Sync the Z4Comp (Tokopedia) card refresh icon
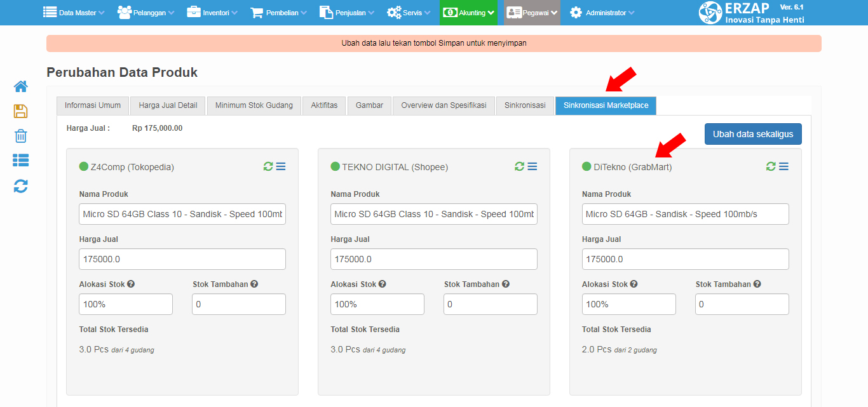This screenshot has height=407, width=868. [268, 166]
